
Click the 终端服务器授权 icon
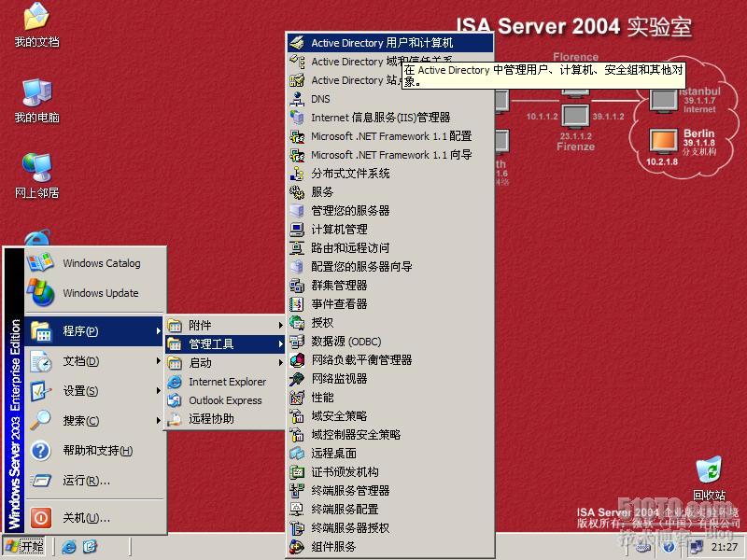[x=297, y=528]
